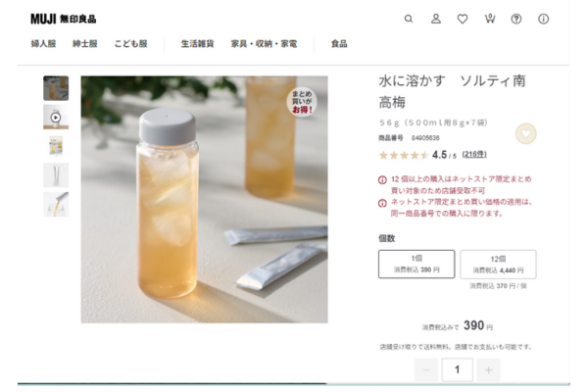Select the 12個 bulk purchase option
This screenshot has width=588, height=392.
[x=498, y=265]
